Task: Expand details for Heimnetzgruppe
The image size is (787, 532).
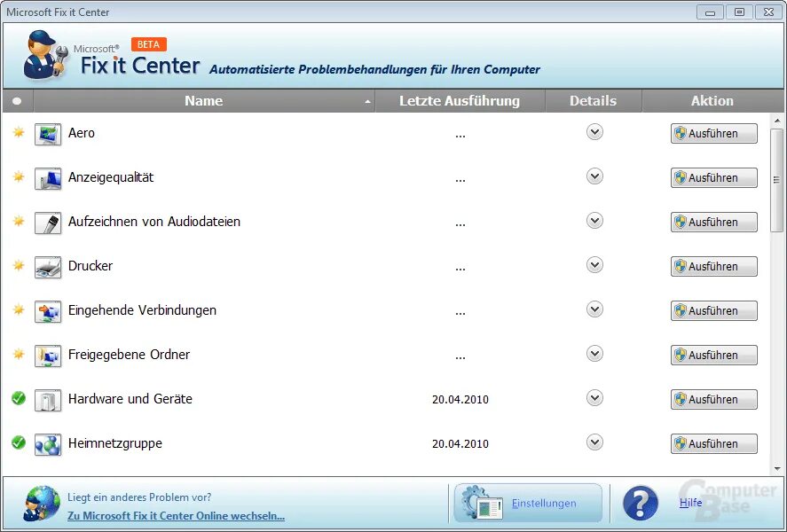Action: pyautogui.click(x=594, y=442)
